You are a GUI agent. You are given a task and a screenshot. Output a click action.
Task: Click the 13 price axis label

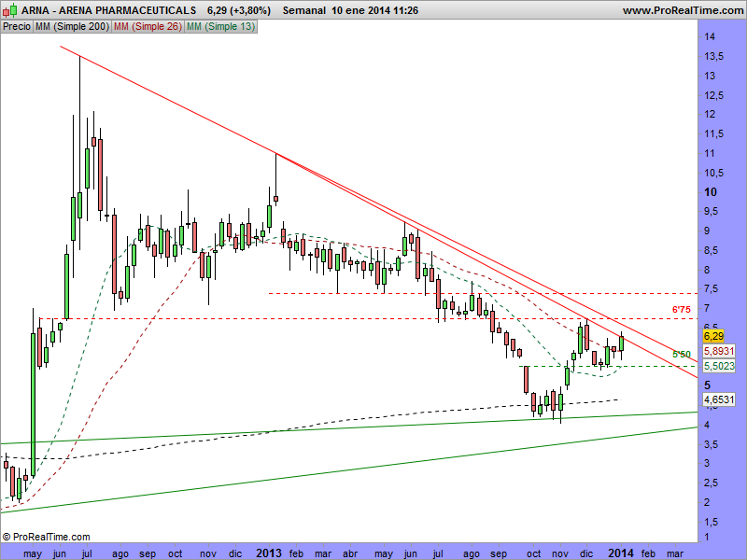tap(710, 76)
